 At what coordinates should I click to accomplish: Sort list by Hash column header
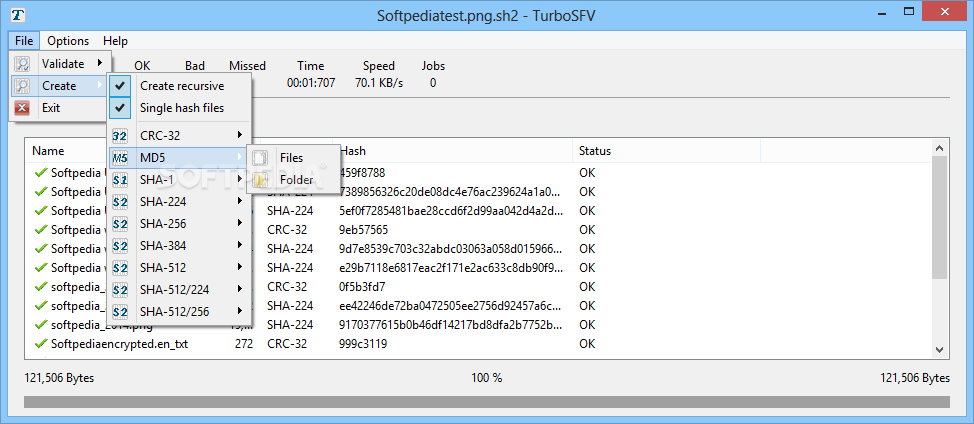353,151
